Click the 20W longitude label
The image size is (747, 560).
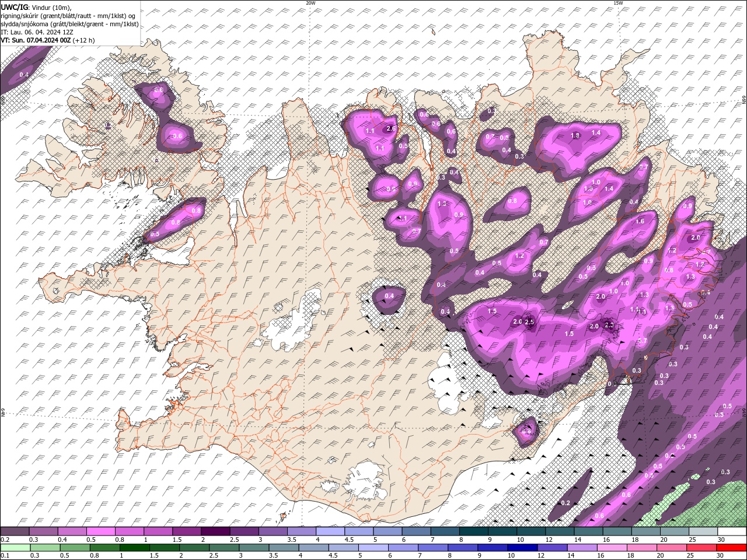click(310, 2)
